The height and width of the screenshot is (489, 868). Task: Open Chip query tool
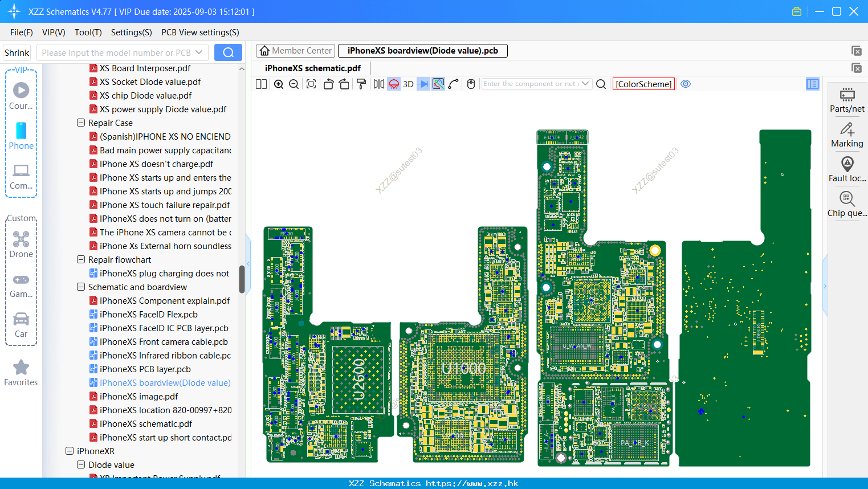[x=847, y=204]
